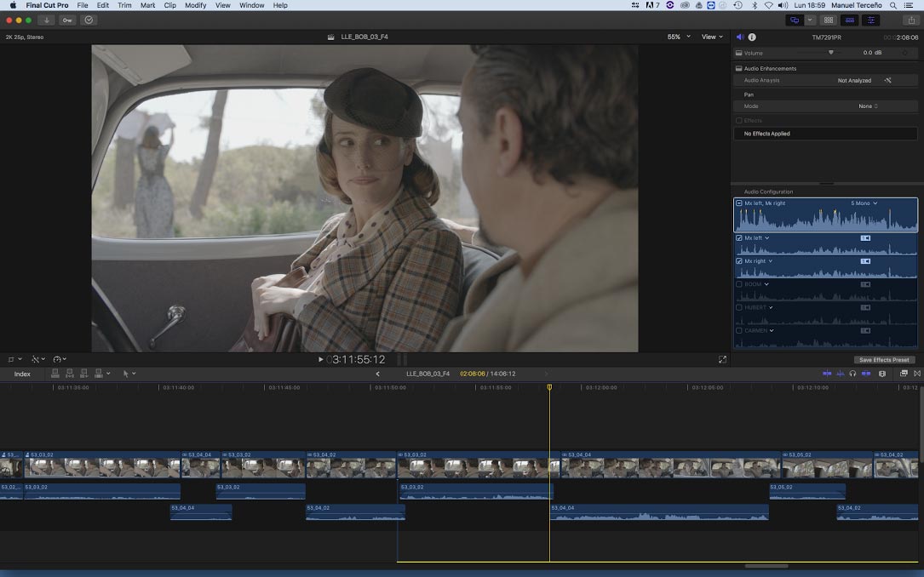Open the Info inspector tab

(x=752, y=37)
